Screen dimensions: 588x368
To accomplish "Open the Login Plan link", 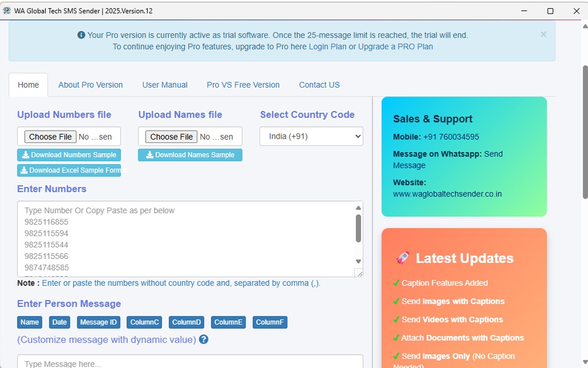I will [x=328, y=46].
